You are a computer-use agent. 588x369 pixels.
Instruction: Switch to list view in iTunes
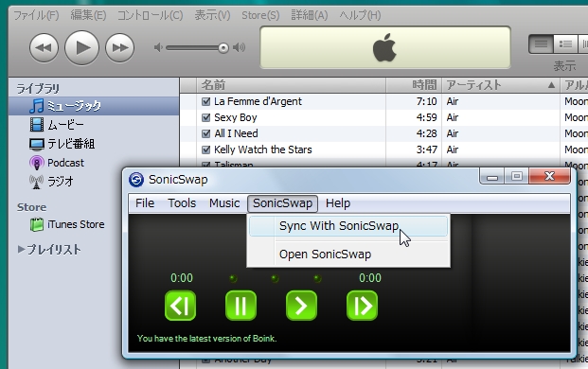coord(541,44)
